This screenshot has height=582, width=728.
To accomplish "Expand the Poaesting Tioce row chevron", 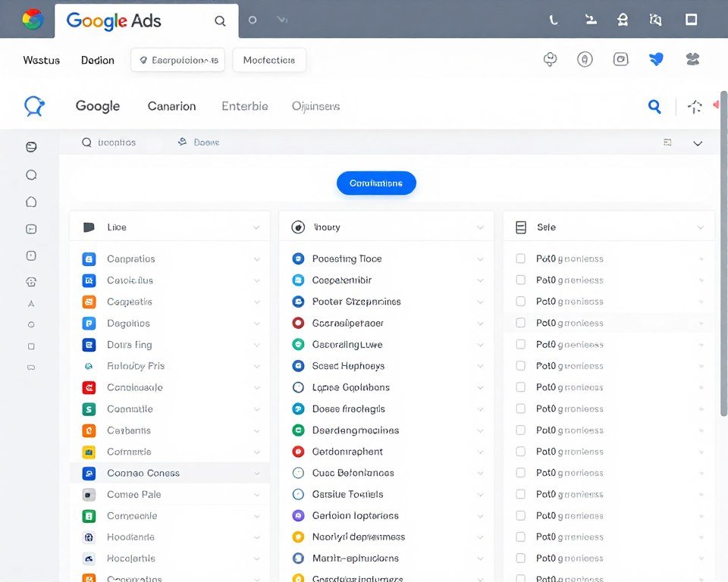I will [481, 259].
